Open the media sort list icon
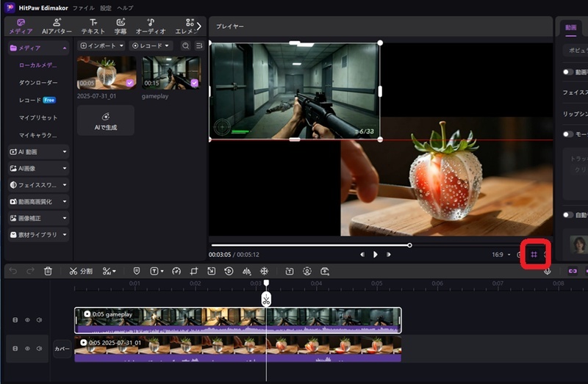588x384 pixels. tap(199, 46)
